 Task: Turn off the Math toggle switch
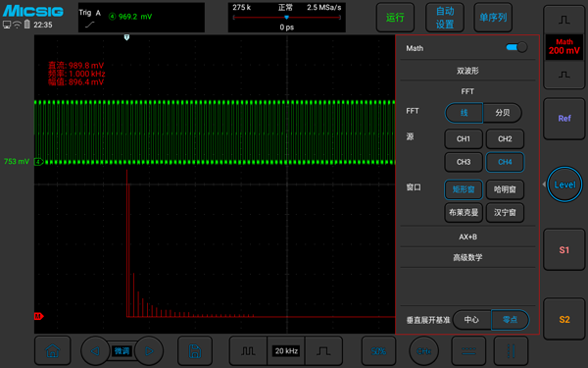[516, 47]
